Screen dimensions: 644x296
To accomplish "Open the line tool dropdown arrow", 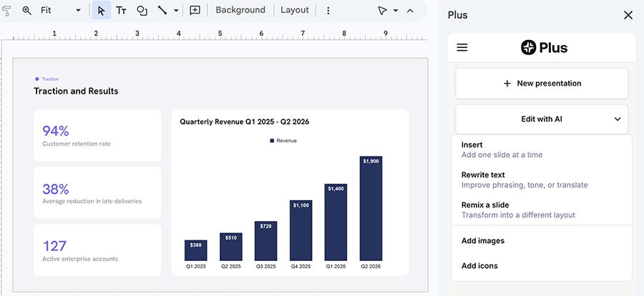I will 176,10.
